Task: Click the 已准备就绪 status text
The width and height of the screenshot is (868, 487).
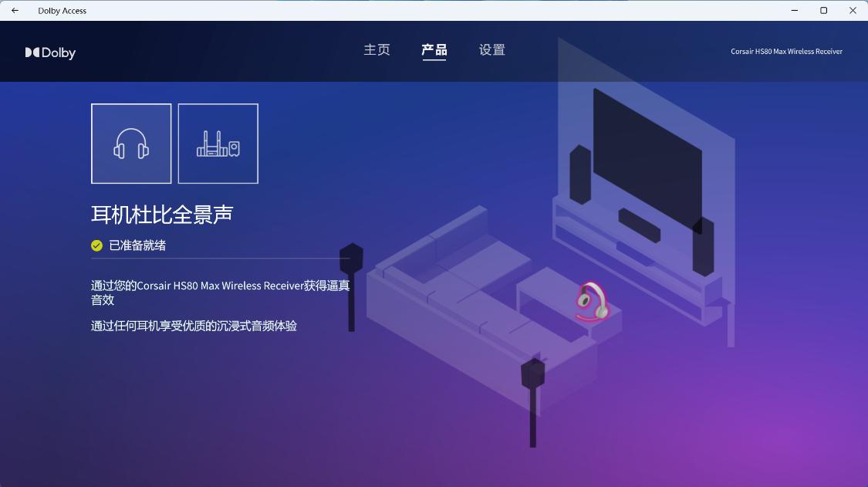Action: click(137, 245)
